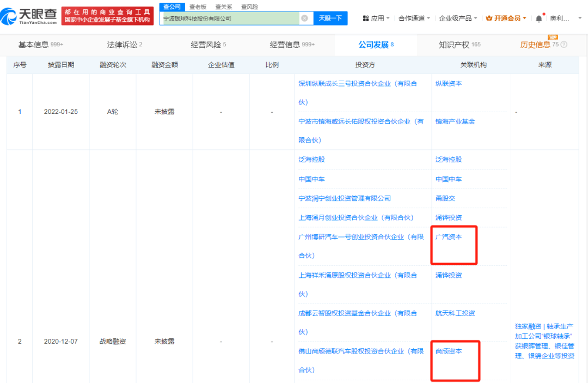588x383 pixels.
Task: Open the 应用 dropdown
Action: 378,18
